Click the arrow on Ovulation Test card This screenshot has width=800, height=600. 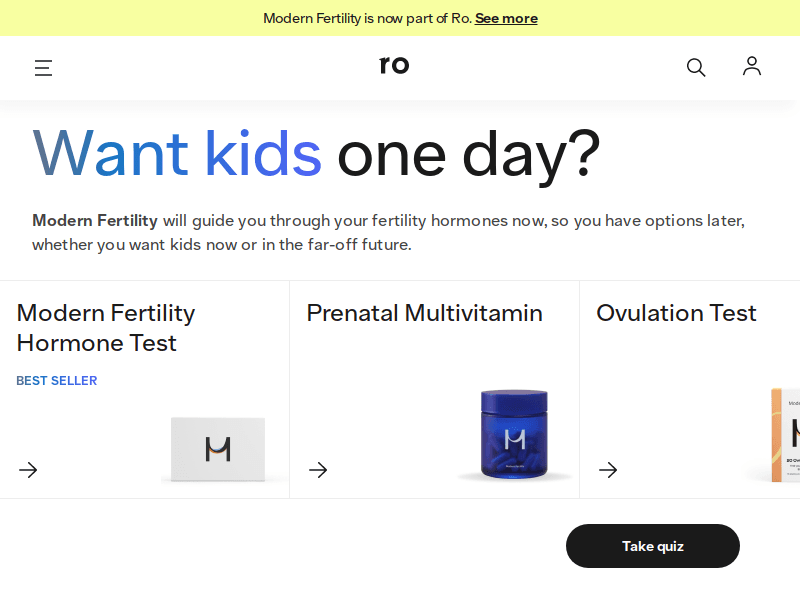[608, 470]
